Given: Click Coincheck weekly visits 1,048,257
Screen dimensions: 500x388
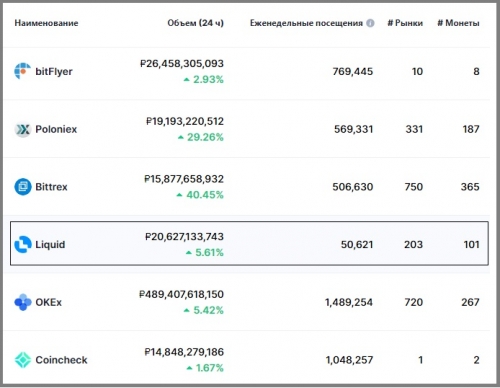Looking at the screenshot, I should click(x=349, y=360).
